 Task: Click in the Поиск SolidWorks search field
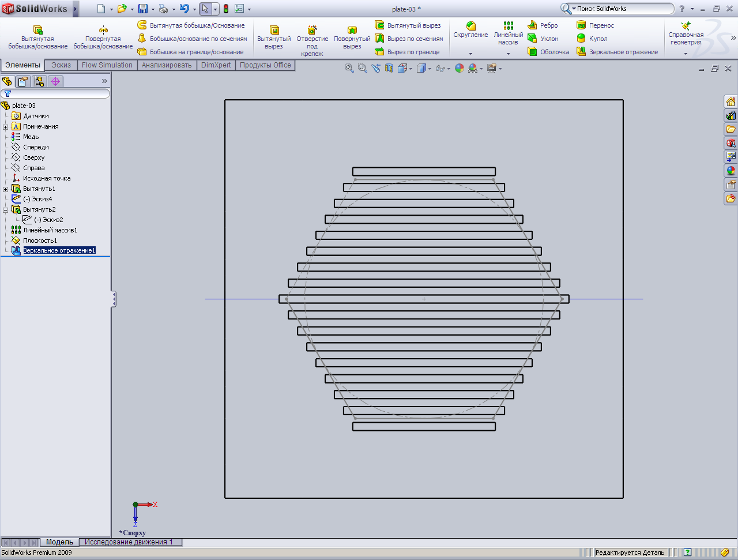pyautogui.click(x=624, y=9)
